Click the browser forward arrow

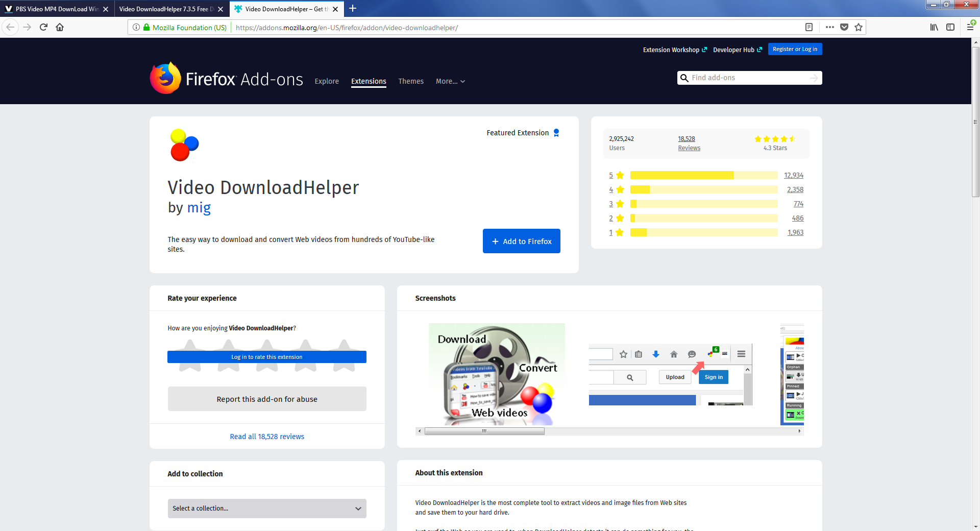(27, 27)
